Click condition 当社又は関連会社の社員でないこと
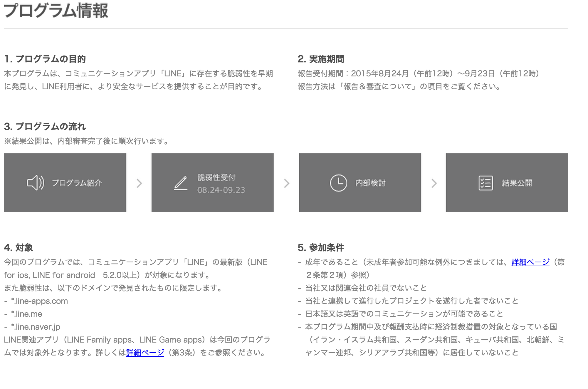This screenshot has height=389, width=588. (x=366, y=288)
